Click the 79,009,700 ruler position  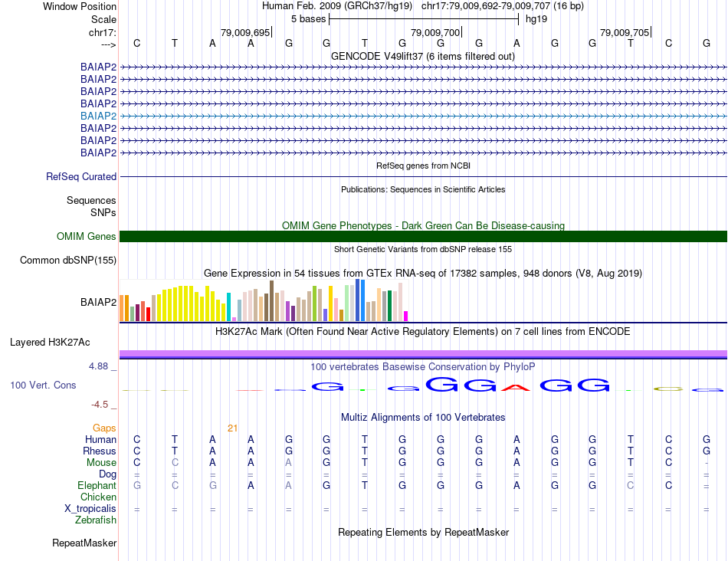pyautogui.click(x=435, y=32)
